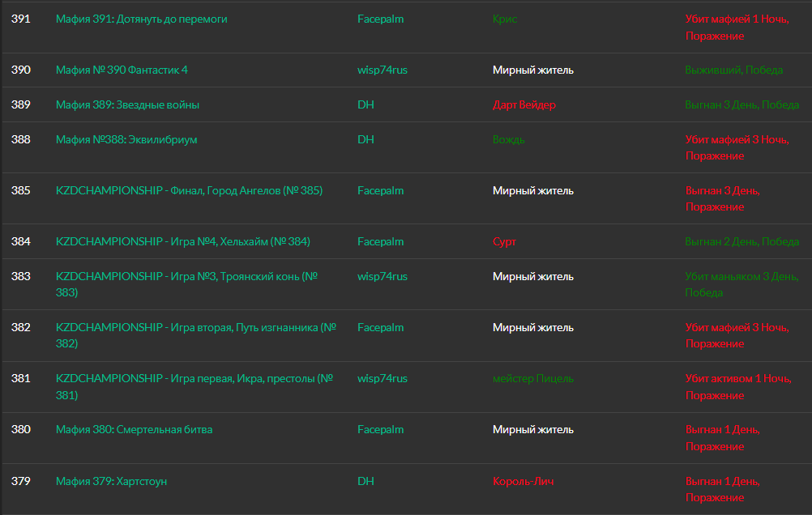Open host DH in Звездные войны row
Screen dimensions: 812x515
(365, 104)
